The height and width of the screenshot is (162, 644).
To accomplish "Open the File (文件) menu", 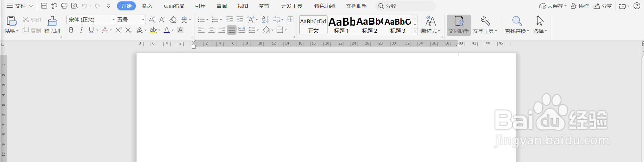I will pos(19,6).
